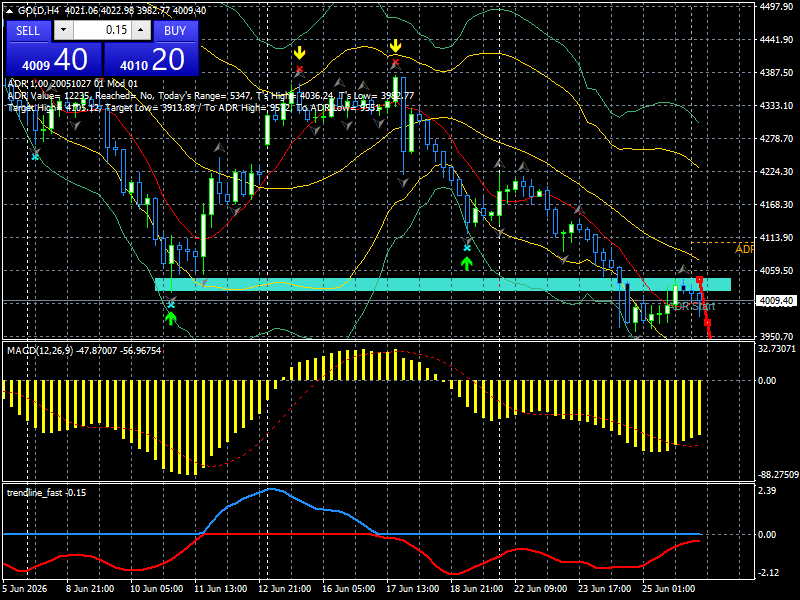Select the green up arrow near 18 Jun 21:00
800x600 pixels.
[467, 263]
